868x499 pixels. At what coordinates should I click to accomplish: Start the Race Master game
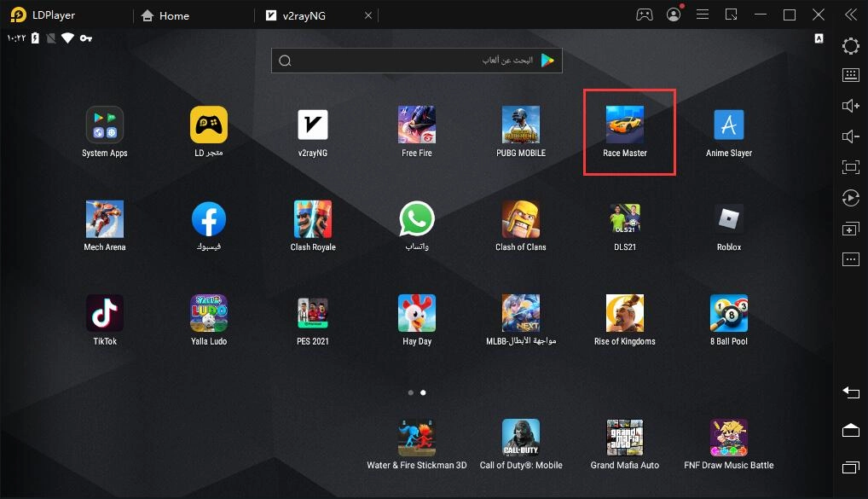pyautogui.click(x=625, y=125)
